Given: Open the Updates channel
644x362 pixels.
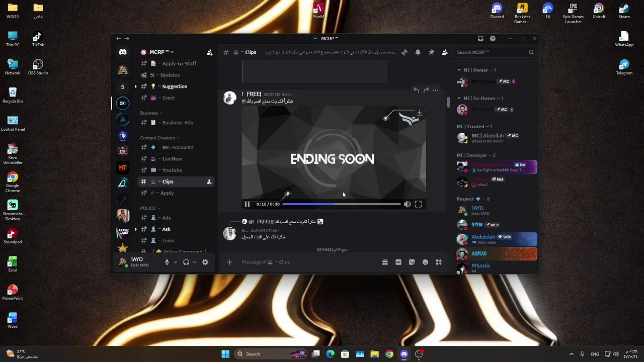Looking at the screenshot, I should point(176,75).
